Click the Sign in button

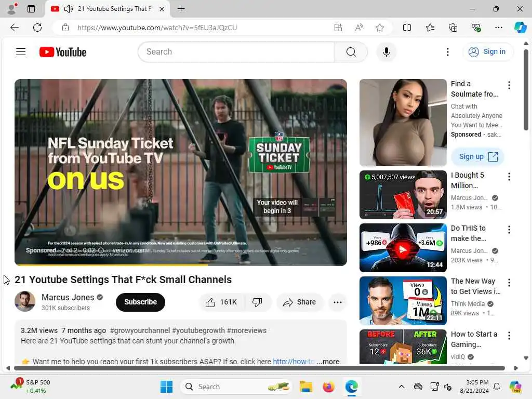pyautogui.click(x=487, y=51)
